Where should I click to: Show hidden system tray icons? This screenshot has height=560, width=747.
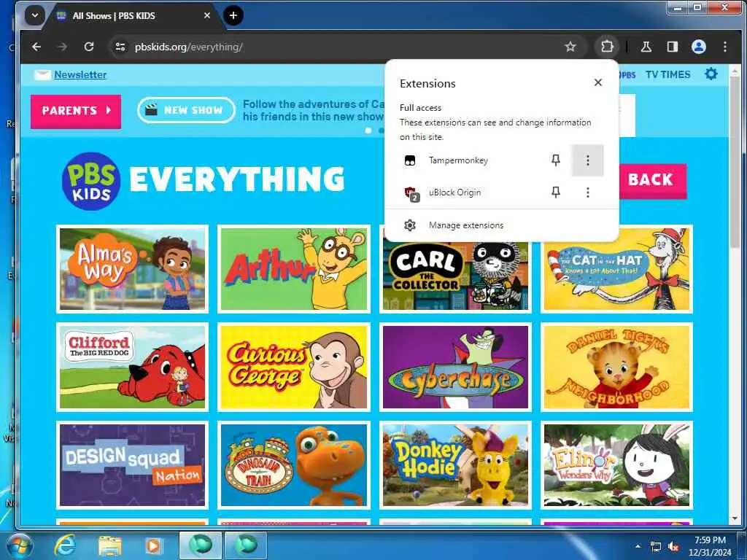point(638,545)
